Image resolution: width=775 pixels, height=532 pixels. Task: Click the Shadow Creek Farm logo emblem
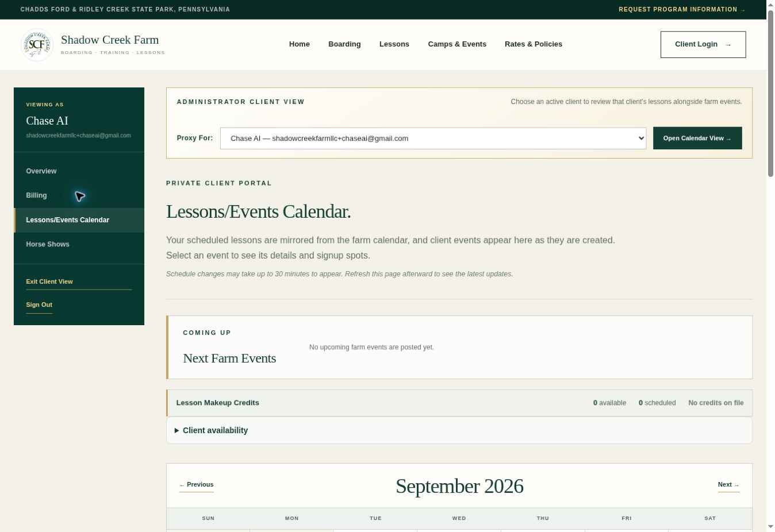[37, 44]
